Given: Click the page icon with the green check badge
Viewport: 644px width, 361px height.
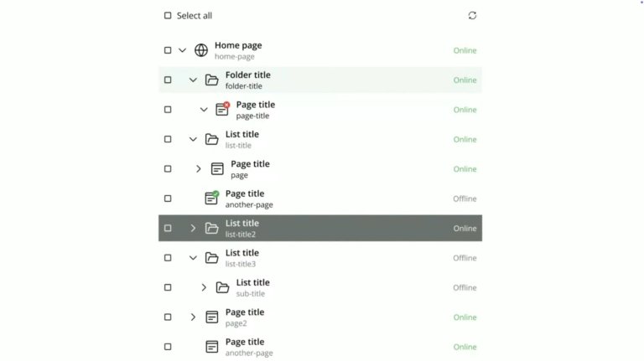Looking at the screenshot, I should pos(211,199).
